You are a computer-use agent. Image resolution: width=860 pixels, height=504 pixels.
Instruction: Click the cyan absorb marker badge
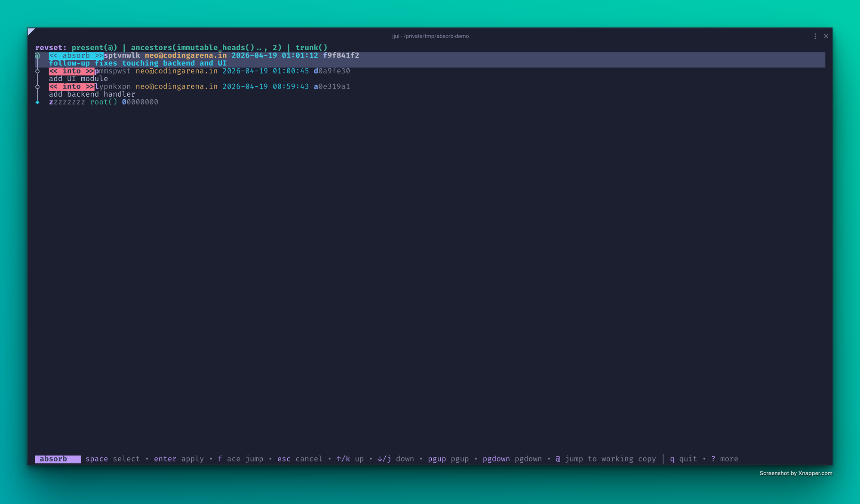(76, 55)
